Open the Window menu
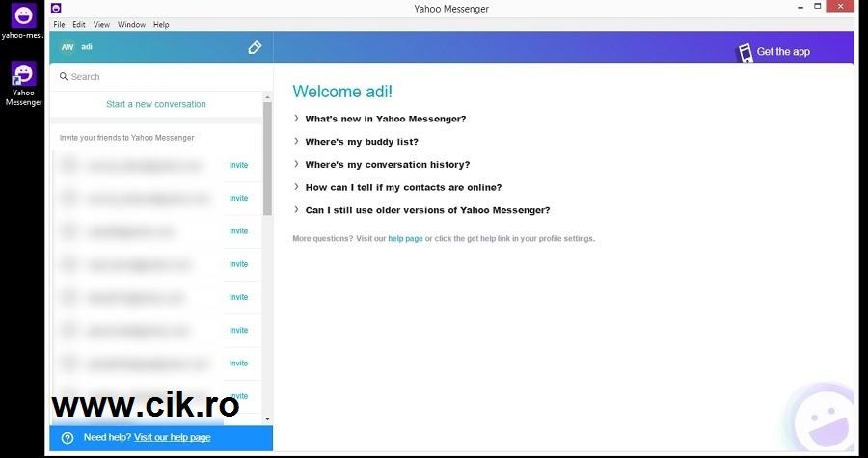 (131, 24)
